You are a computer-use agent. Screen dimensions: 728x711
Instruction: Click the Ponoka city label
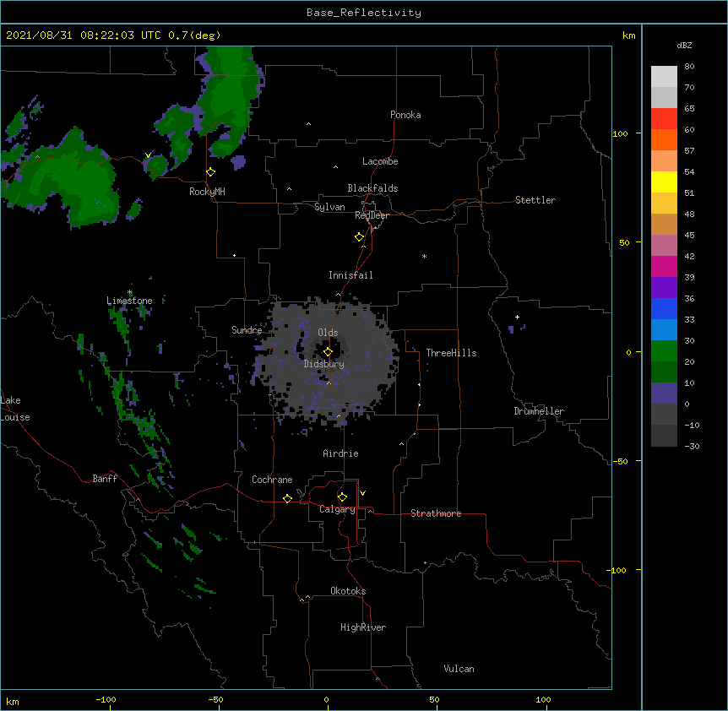[x=405, y=115]
